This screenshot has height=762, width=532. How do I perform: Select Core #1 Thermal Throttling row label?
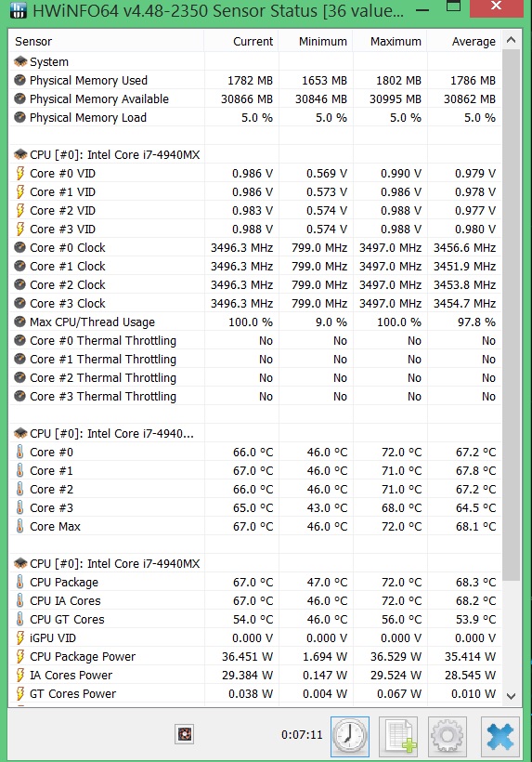(x=103, y=359)
